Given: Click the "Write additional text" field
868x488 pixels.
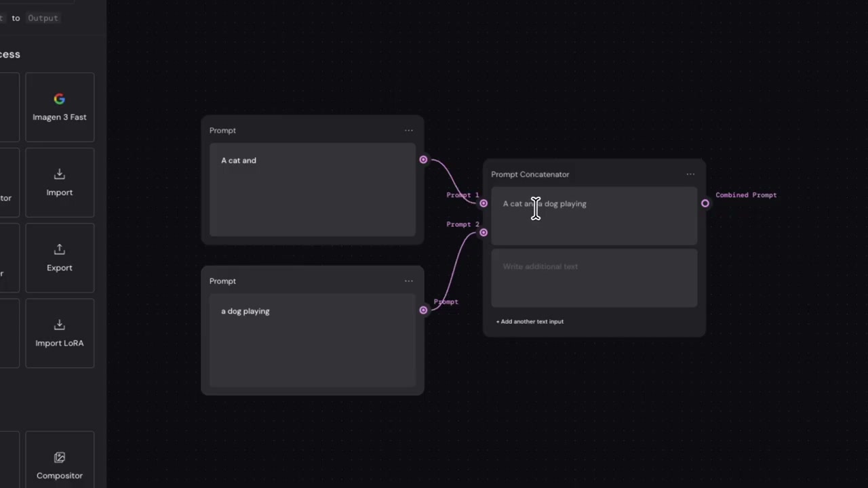Looking at the screenshot, I should 594,278.
